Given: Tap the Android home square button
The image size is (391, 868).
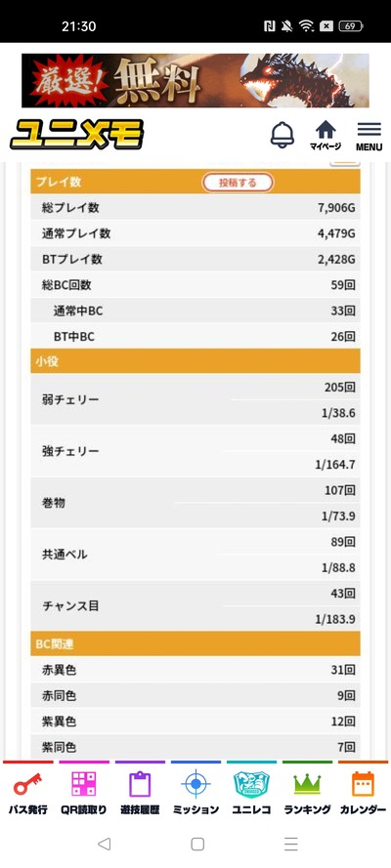Looking at the screenshot, I should point(197,844).
